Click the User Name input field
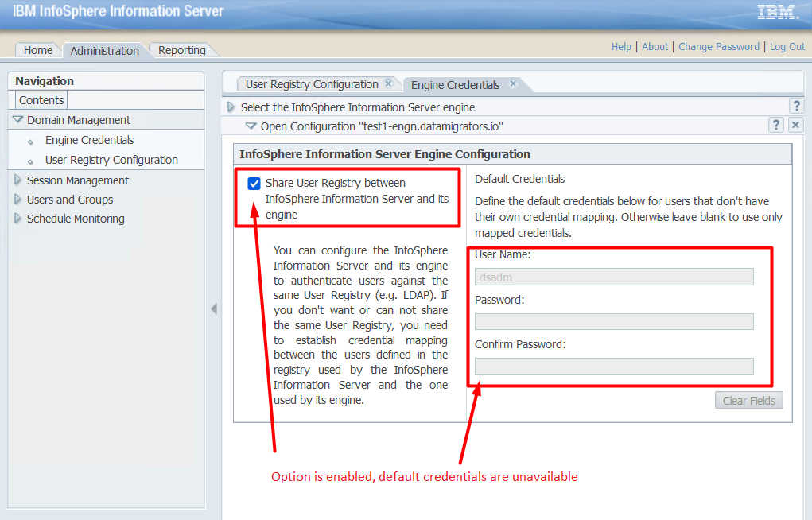Viewport: 812px width, 520px height. (x=613, y=277)
